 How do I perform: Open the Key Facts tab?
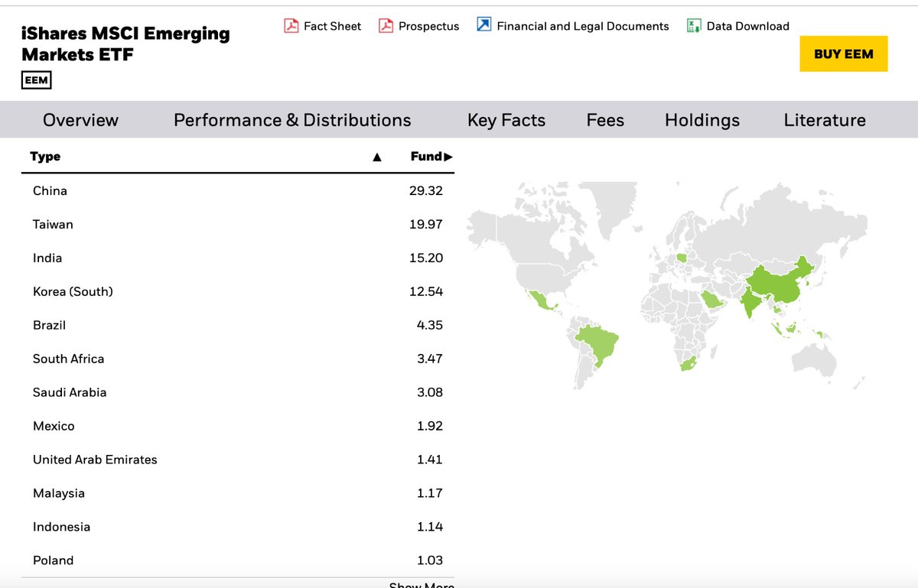tap(506, 120)
